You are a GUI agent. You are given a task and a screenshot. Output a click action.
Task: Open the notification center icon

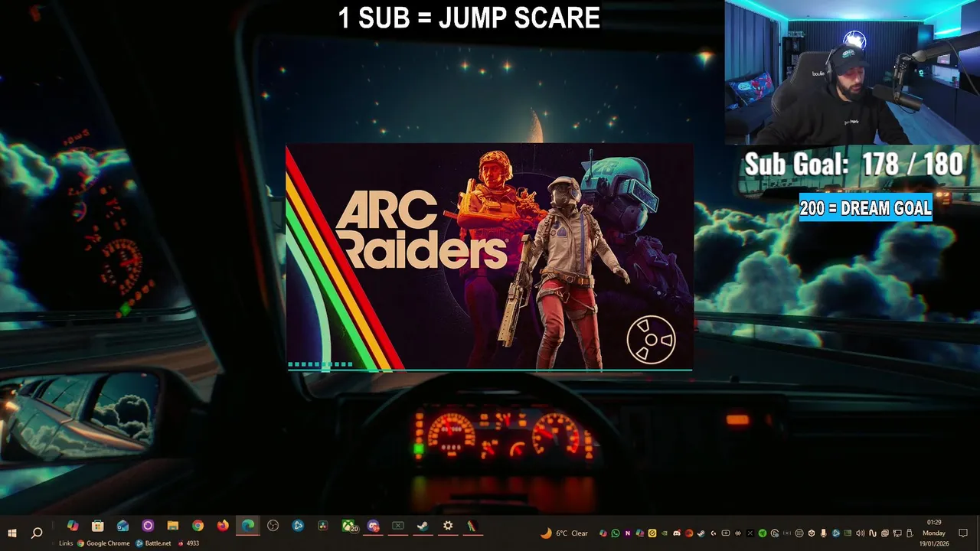click(x=963, y=533)
